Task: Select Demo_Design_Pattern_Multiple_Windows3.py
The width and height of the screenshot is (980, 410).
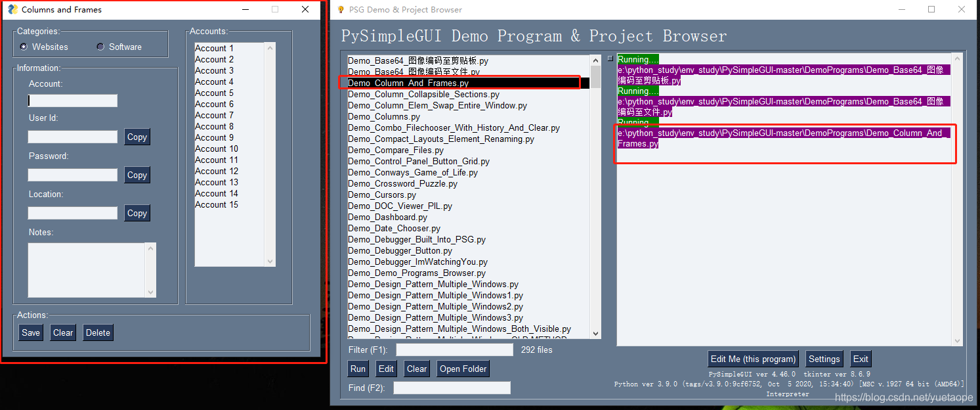Action: tap(468, 317)
